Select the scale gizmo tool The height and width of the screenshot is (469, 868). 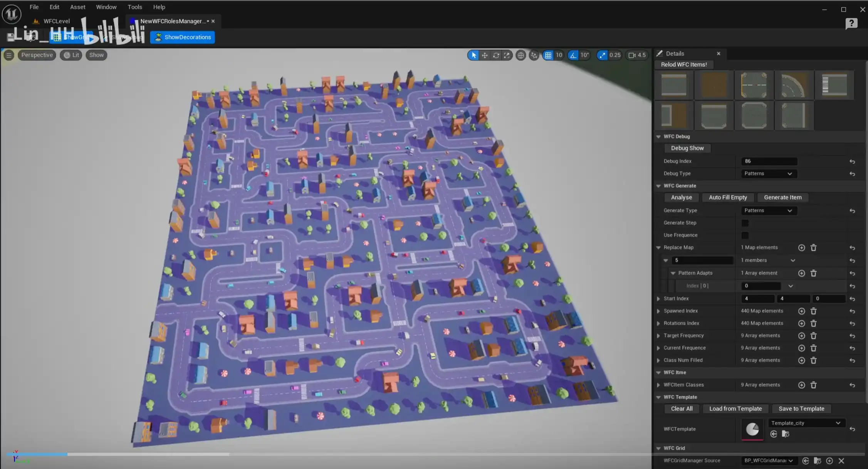pos(507,55)
